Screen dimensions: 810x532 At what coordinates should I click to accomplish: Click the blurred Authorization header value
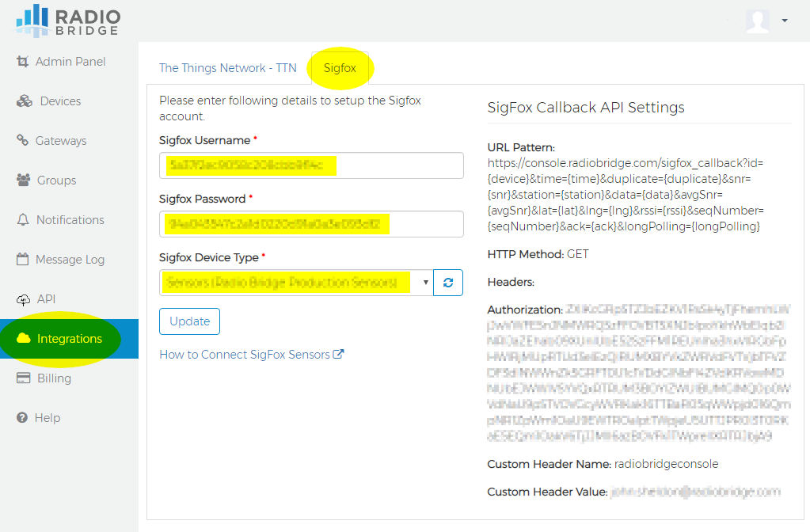pyautogui.click(x=638, y=373)
